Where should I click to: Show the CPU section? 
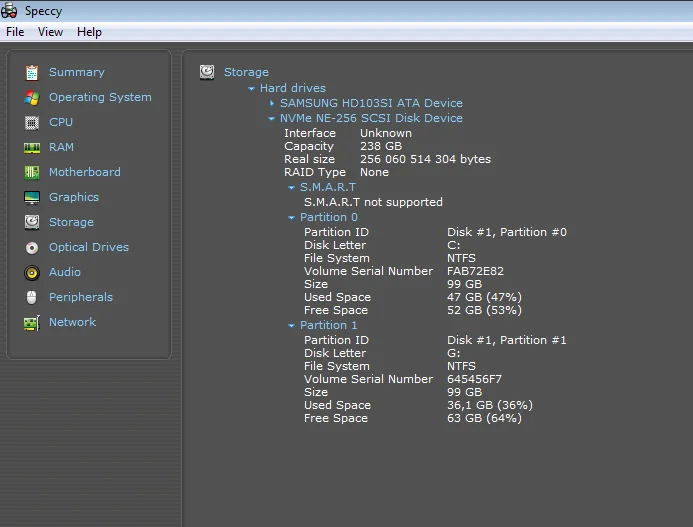click(61, 122)
